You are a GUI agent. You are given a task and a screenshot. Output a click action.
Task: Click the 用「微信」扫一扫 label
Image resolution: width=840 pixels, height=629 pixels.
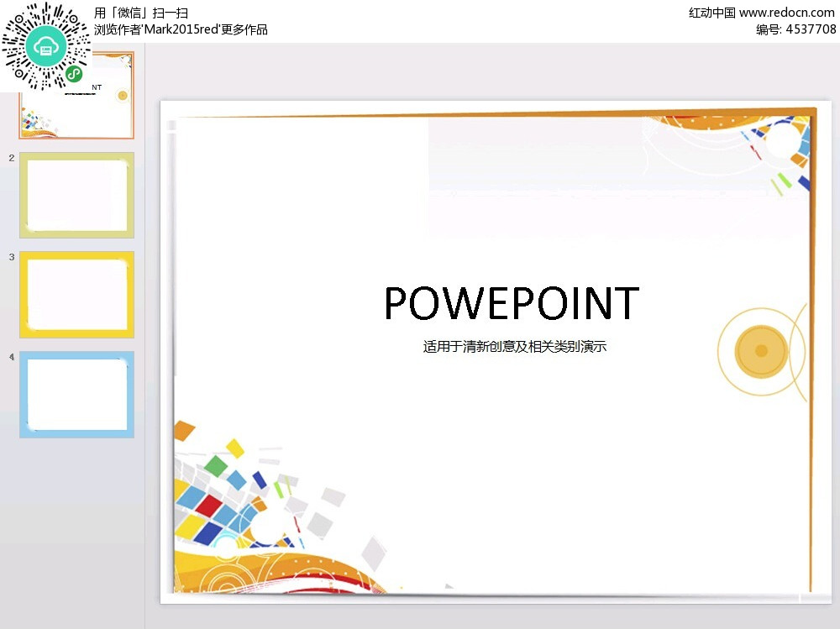[141, 13]
